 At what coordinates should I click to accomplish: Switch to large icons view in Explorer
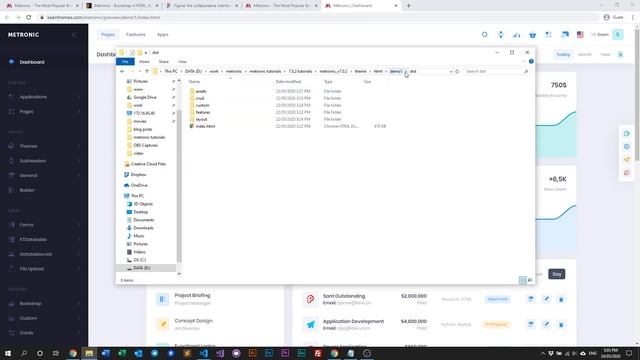click(530, 280)
